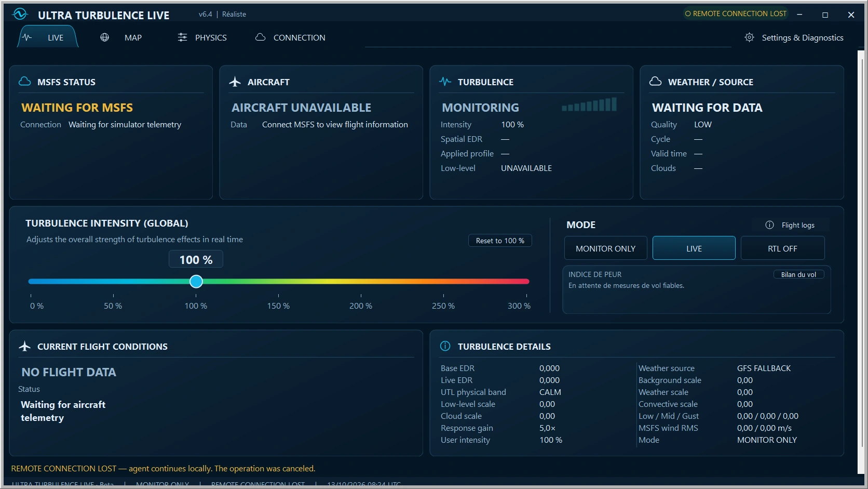Select RTL OFF mode

coord(782,248)
